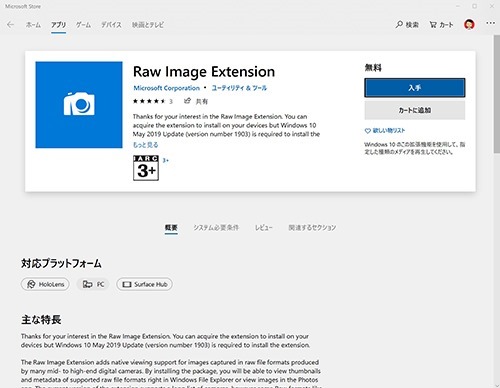Open the three-dots more menu

[490, 23]
